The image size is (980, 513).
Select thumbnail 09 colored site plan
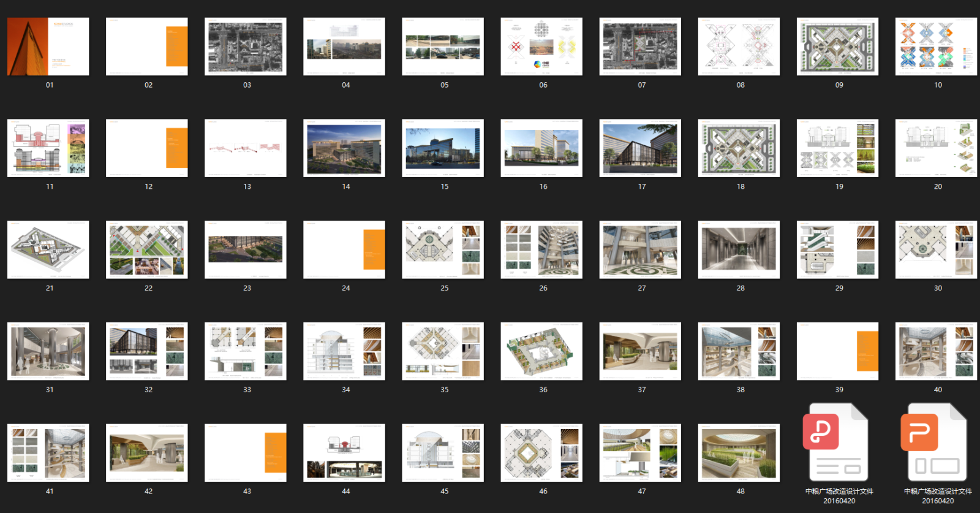coord(837,47)
